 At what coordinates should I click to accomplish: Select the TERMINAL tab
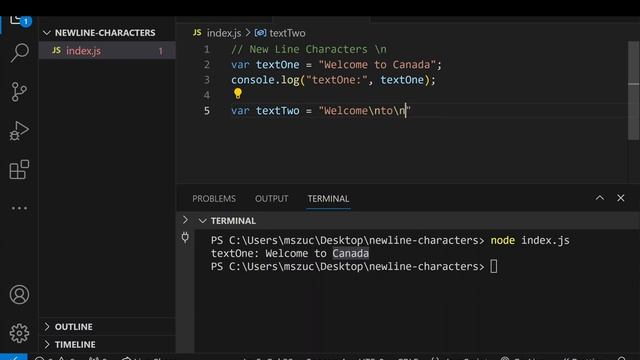[x=328, y=199]
